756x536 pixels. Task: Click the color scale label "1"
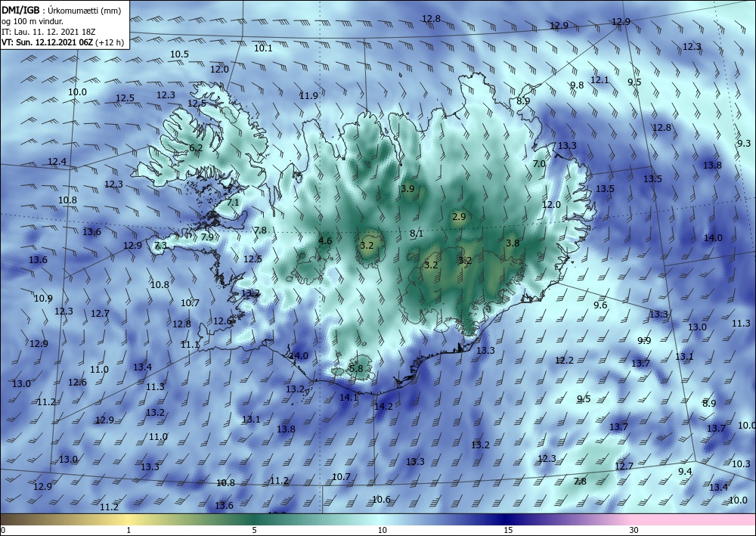pos(129,530)
